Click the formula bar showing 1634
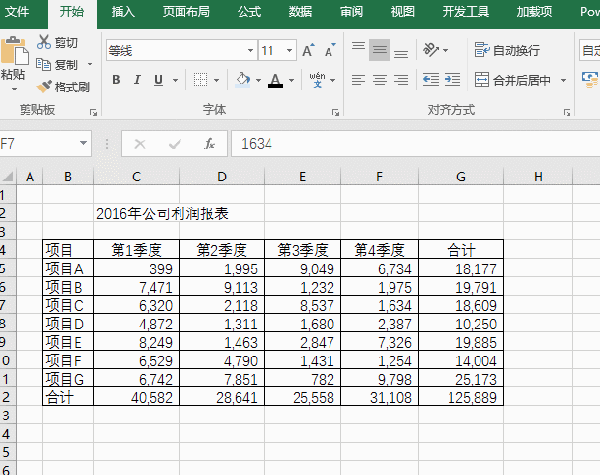Screen dimensions: 600x475 point(416,144)
